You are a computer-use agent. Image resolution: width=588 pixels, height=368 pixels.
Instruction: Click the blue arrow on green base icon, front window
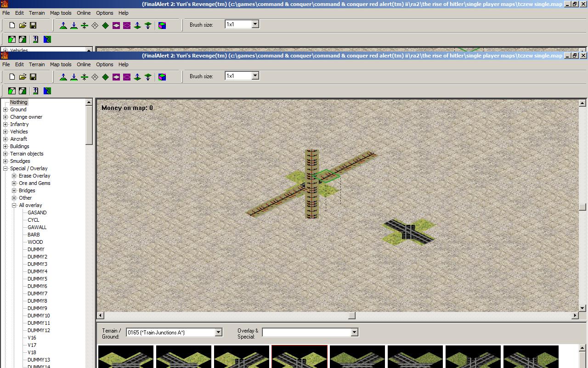pos(36,91)
